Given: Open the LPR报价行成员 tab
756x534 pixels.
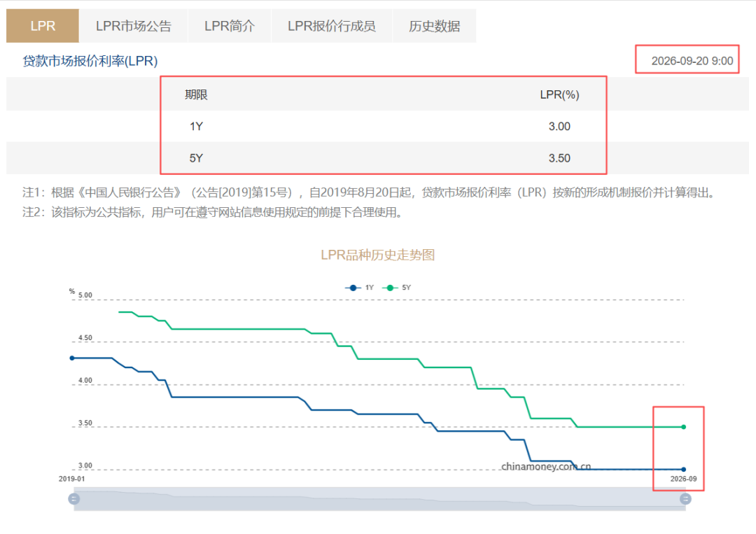Looking at the screenshot, I should click(x=332, y=26).
